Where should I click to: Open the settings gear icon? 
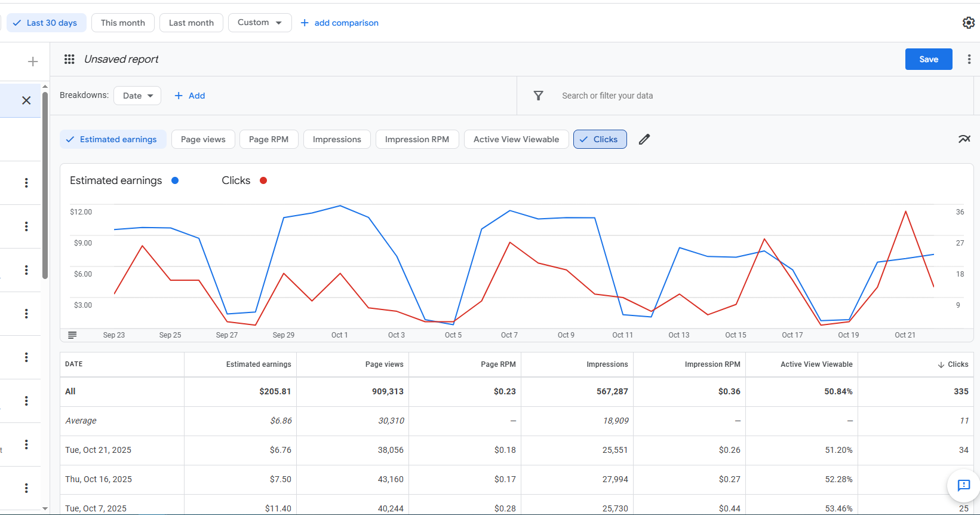[x=968, y=23]
